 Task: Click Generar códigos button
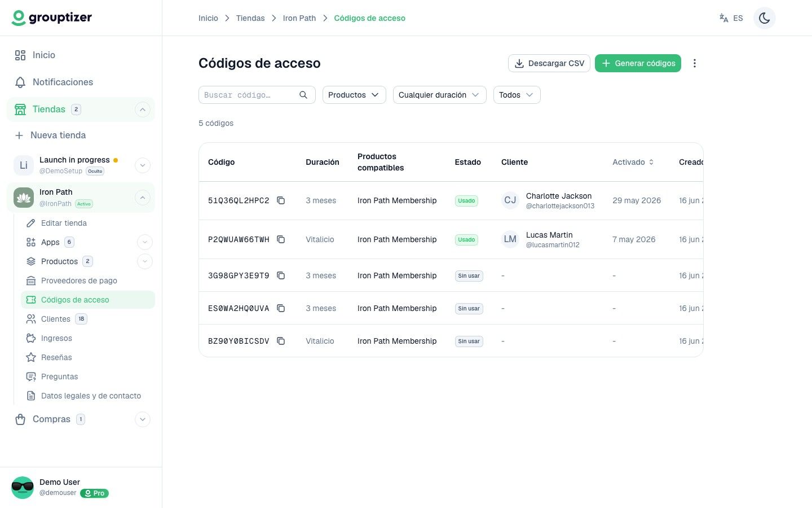pyautogui.click(x=638, y=63)
